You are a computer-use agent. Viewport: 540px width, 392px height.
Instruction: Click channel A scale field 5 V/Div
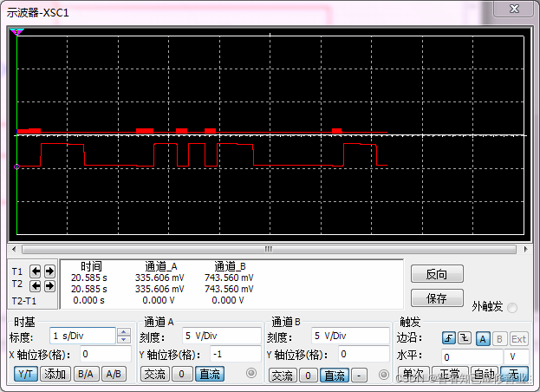coord(221,336)
